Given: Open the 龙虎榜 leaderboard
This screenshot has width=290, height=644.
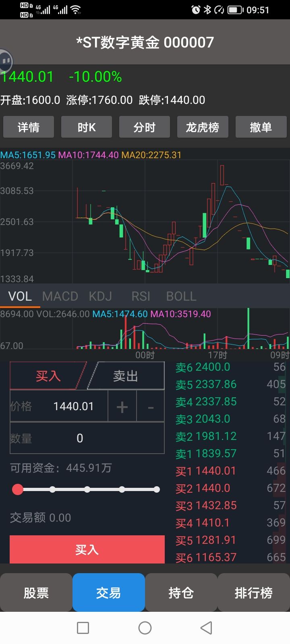Looking at the screenshot, I should (203, 127).
